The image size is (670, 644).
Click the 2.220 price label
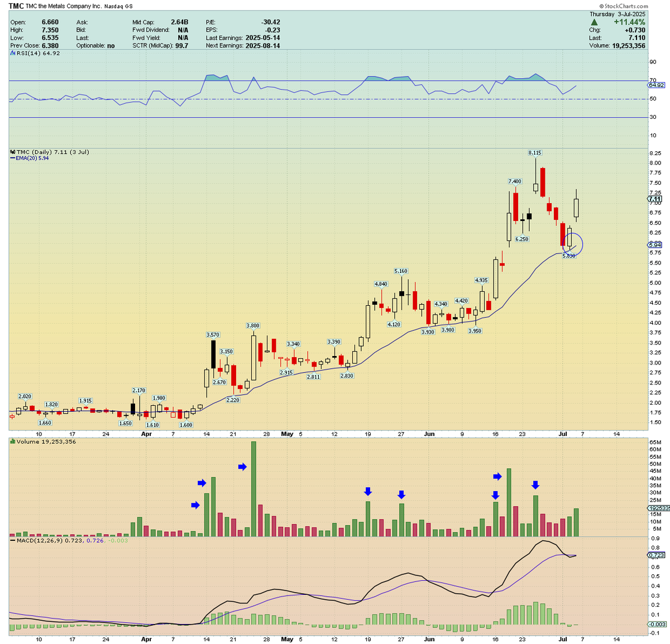coord(233,400)
